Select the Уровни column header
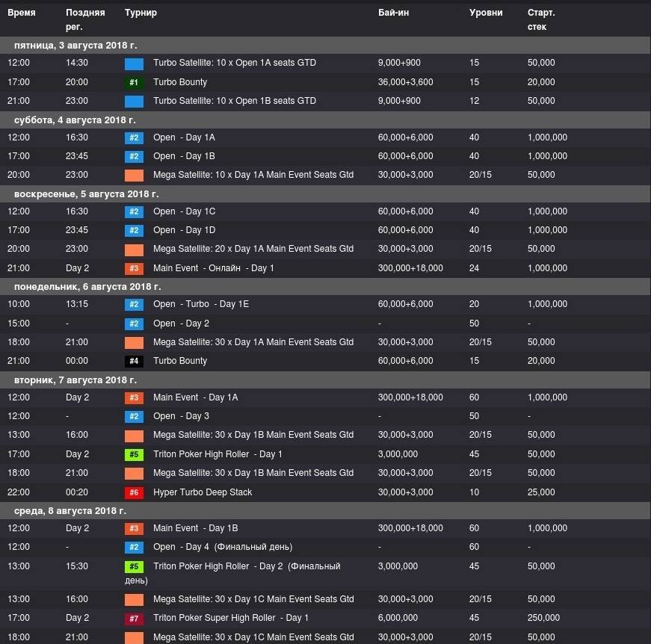 click(486, 13)
